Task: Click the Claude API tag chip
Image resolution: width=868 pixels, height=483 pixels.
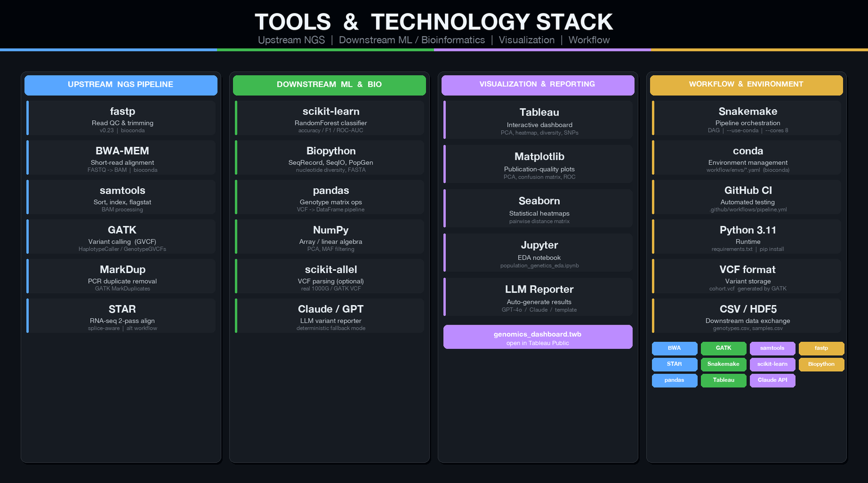Action: tap(773, 380)
